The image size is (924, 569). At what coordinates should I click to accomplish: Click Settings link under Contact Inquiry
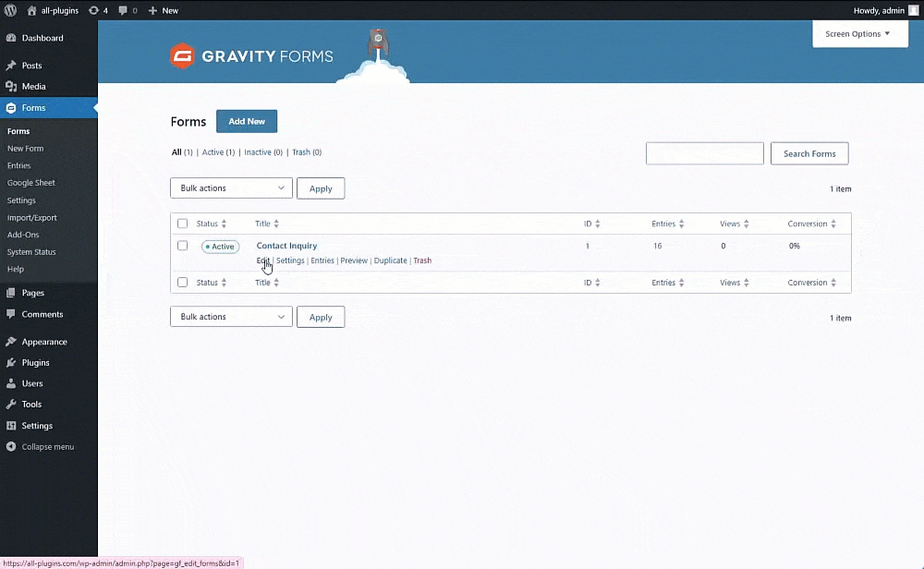click(290, 260)
